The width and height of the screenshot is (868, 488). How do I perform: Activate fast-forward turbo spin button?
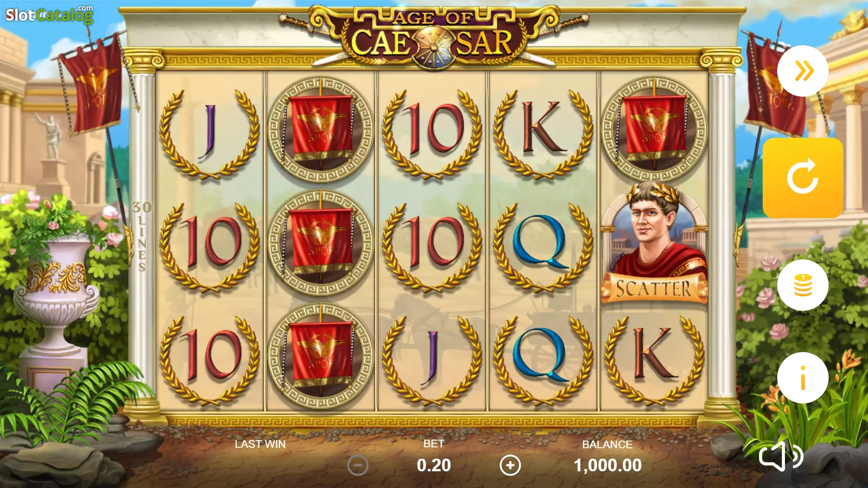click(x=802, y=71)
